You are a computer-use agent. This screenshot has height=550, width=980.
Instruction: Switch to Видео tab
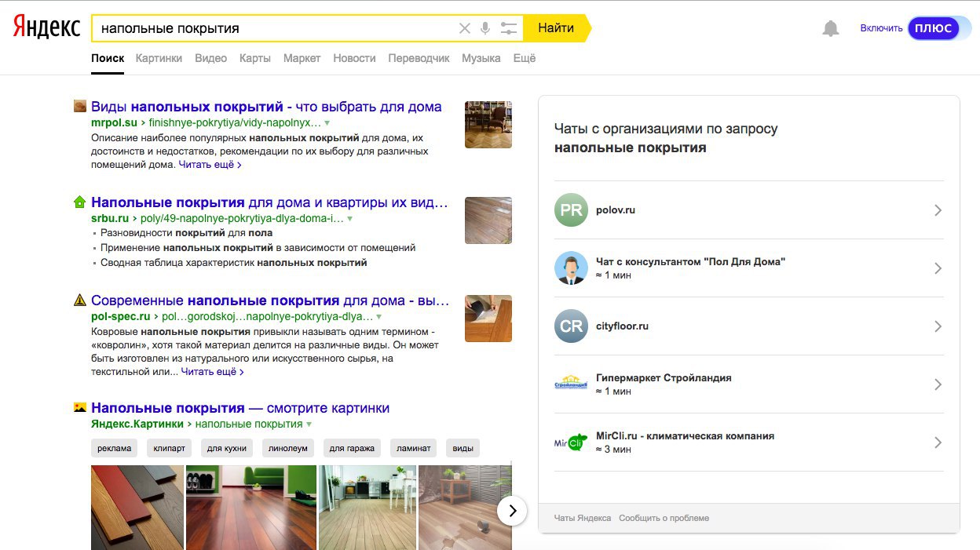(x=210, y=58)
